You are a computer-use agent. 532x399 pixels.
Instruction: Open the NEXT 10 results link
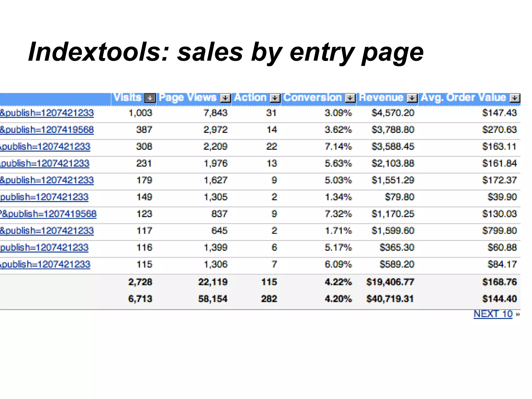(x=493, y=314)
